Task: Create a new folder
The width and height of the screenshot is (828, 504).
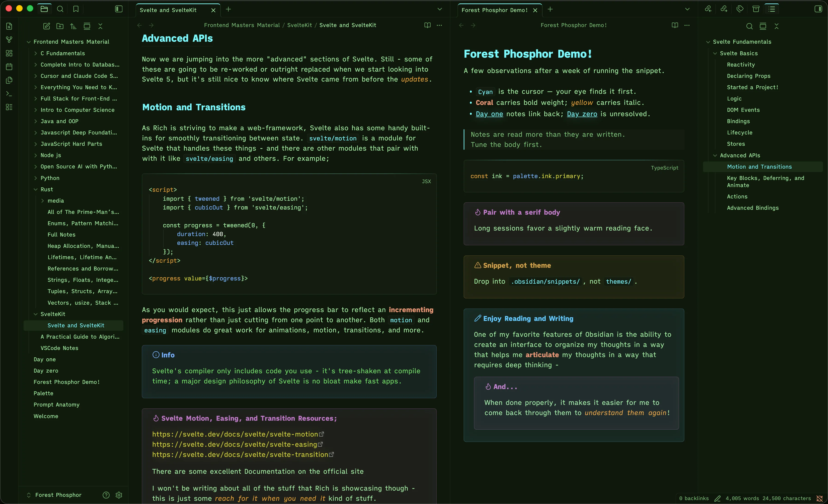Action: pos(60,26)
